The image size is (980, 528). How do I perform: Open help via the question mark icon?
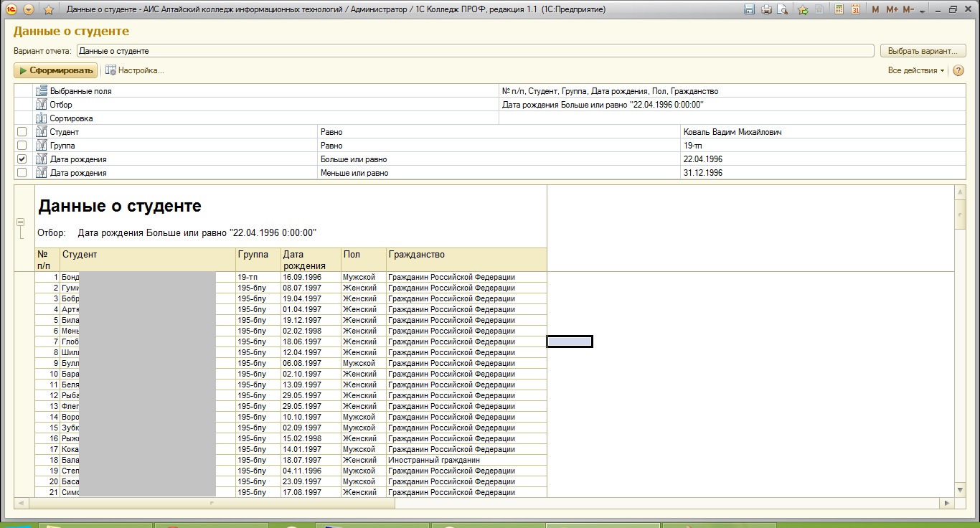[959, 70]
